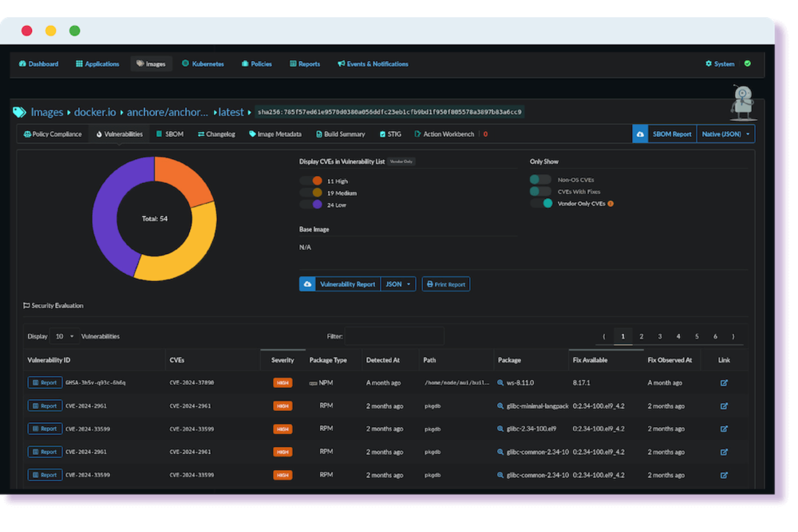This screenshot has height=532, width=798.
Task: Open the Dashboard from the navigation bar
Action: (x=38, y=64)
